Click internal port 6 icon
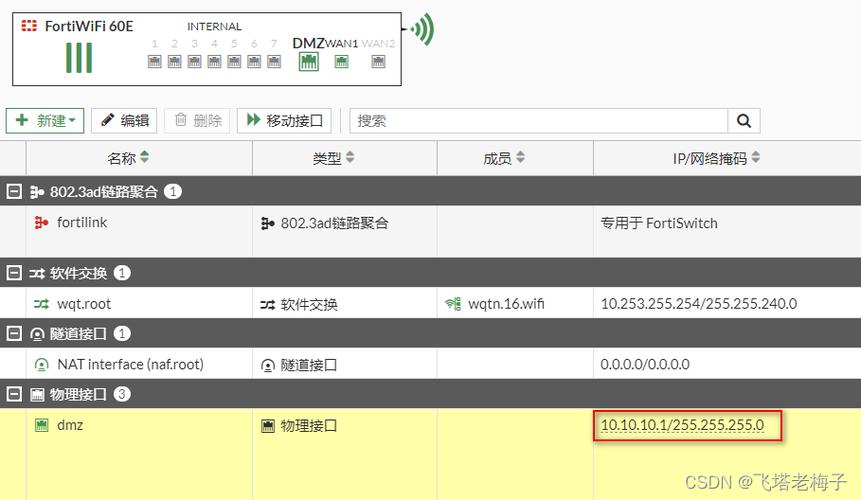This screenshot has height=500, width=861. tap(254, 61)
